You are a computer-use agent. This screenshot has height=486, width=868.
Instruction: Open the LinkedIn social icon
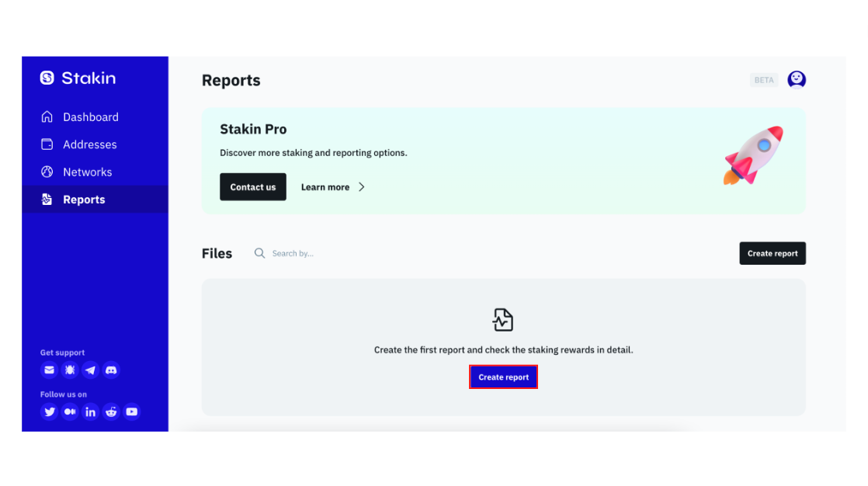click(x=90, y=411)
